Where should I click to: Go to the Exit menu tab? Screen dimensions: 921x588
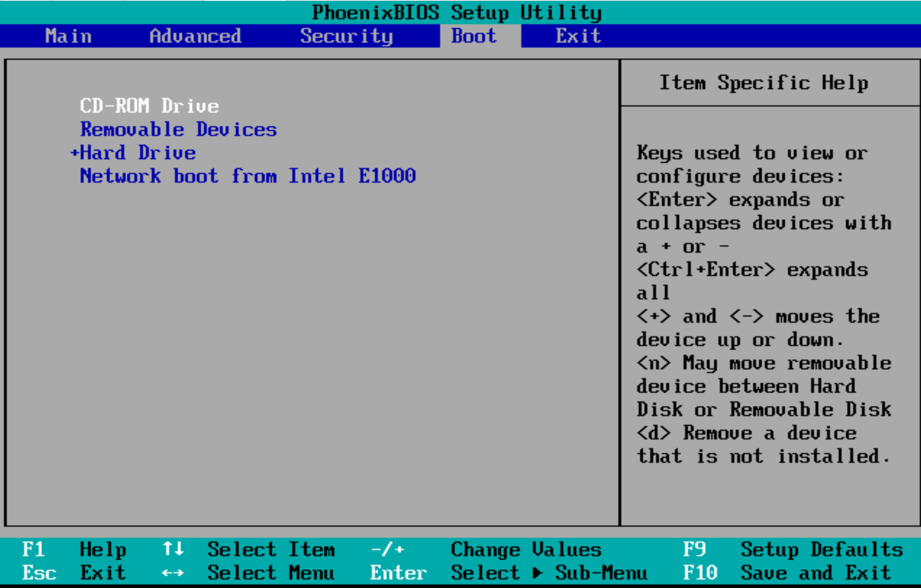pyautogui.click(x=578, y=36)
